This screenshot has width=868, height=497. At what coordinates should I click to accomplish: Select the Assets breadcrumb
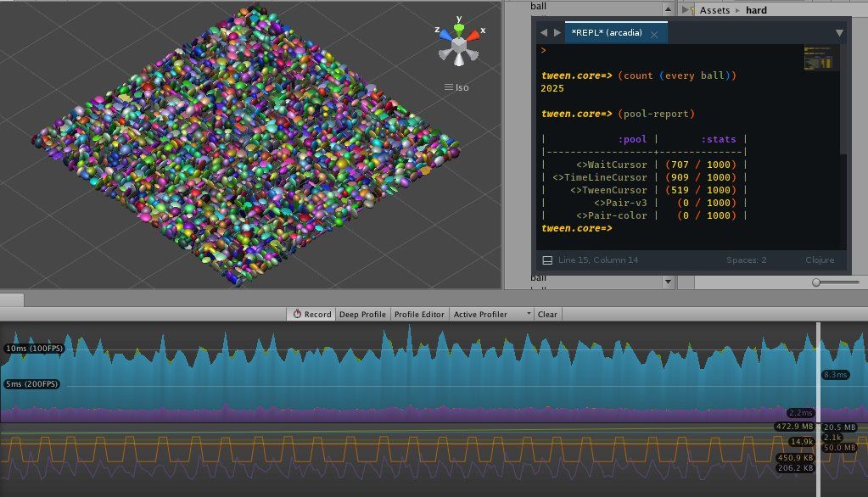pos(714,10)
